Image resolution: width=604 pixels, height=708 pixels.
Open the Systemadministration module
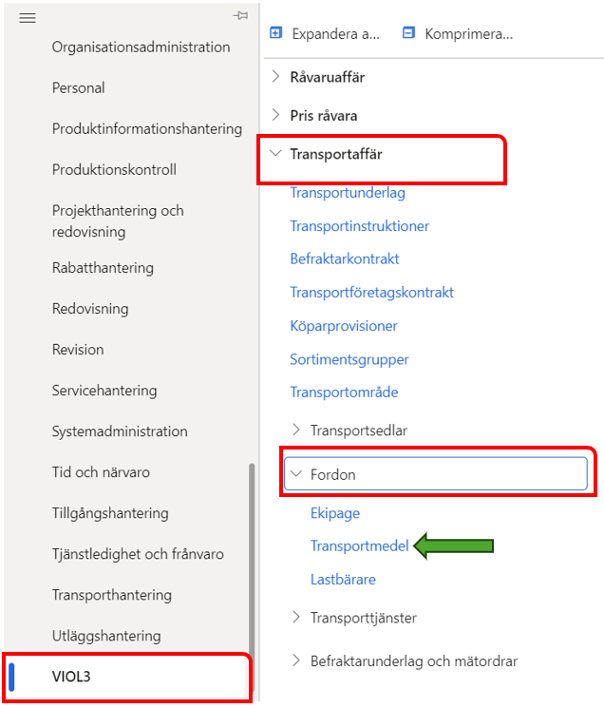[119, 431]
